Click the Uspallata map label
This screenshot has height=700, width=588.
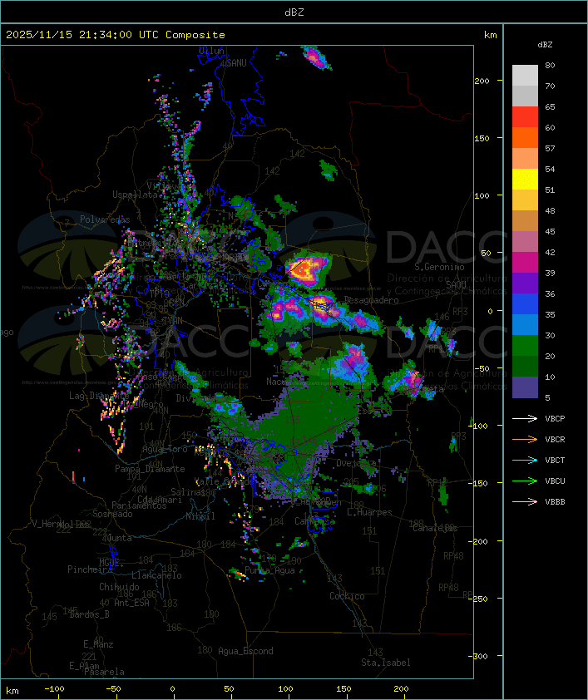(x=135, y=195)
